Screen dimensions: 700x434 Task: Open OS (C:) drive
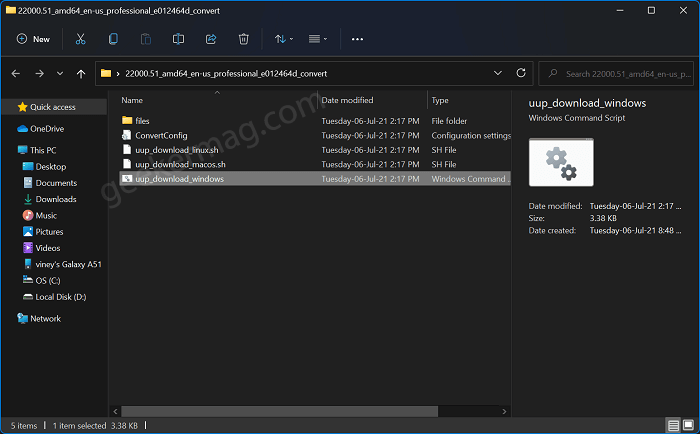[42, 280]
